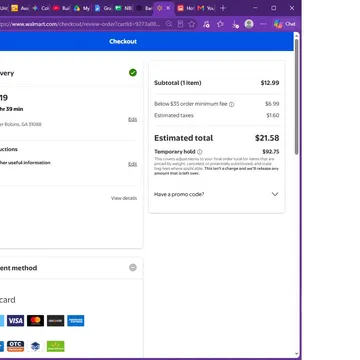This screenshot has height=360, width=360.
Task: Edit the delivery address
Action: point(132,119)
